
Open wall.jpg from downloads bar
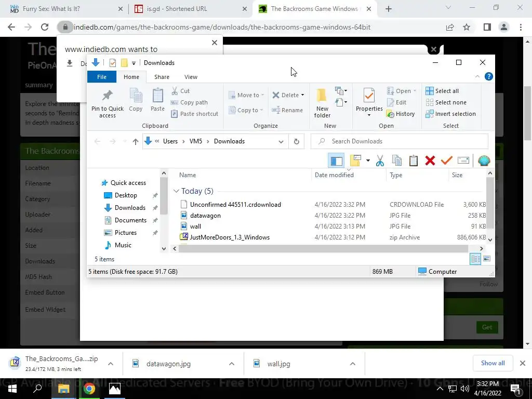point(278,364)
